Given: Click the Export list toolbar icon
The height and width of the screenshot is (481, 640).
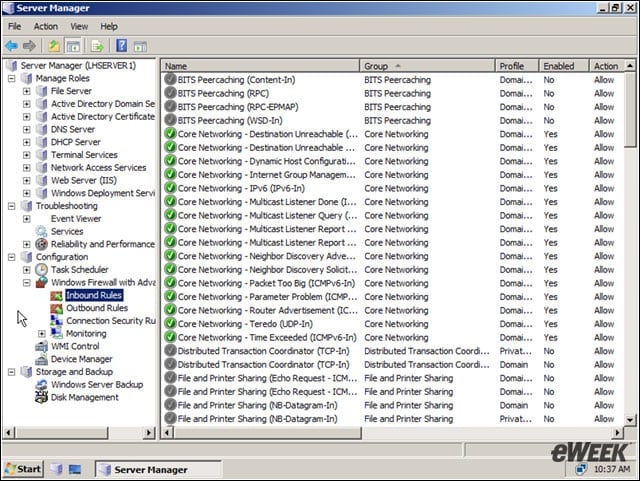Looking at the screenshot, I should [x=98, y=46].
